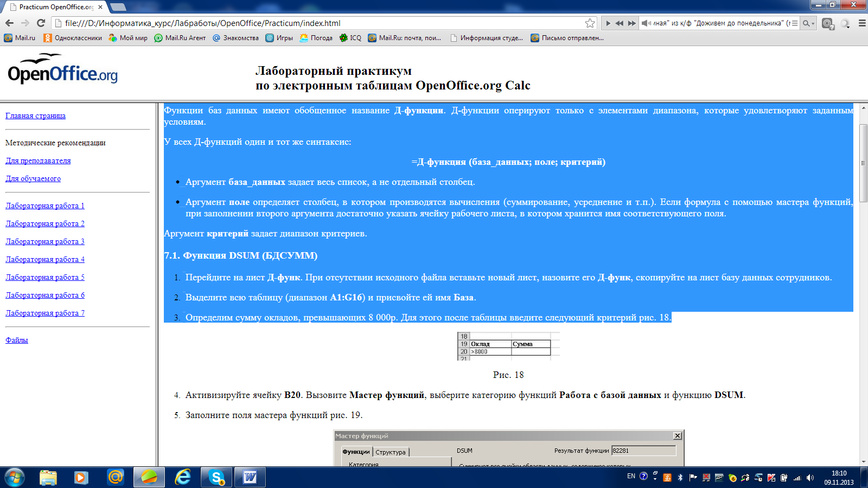This screenshot has height=488, width=868.
Task: Open Mail.Ru Agent from taskbar
Action: click(x=116, y=477)
